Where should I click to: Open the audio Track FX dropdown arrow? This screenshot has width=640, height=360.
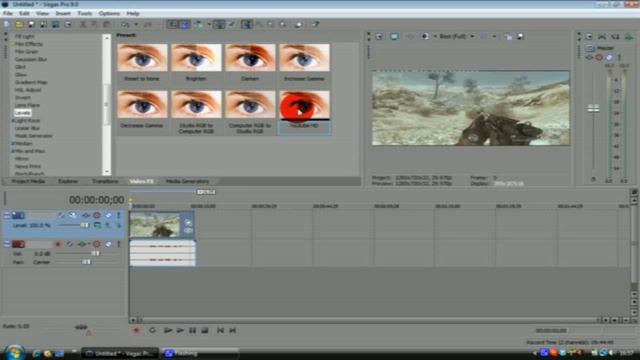[x=89, y=244]
